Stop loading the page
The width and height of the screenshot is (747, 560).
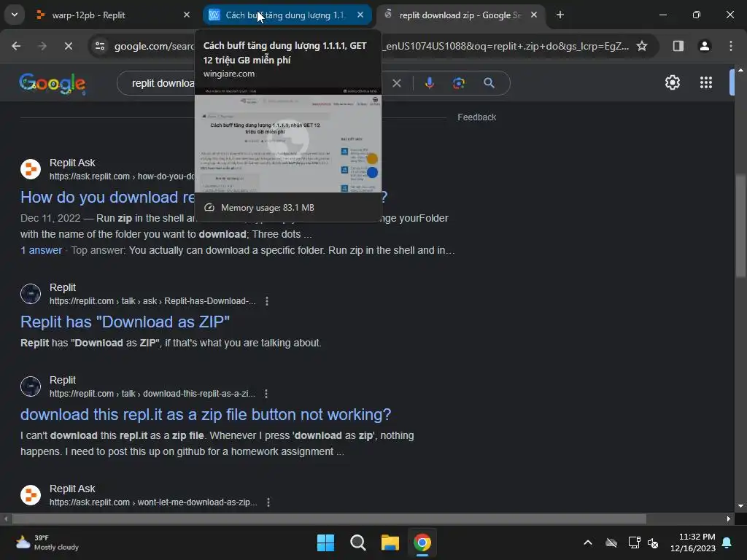pyautogui.click(x=68, y=46)
